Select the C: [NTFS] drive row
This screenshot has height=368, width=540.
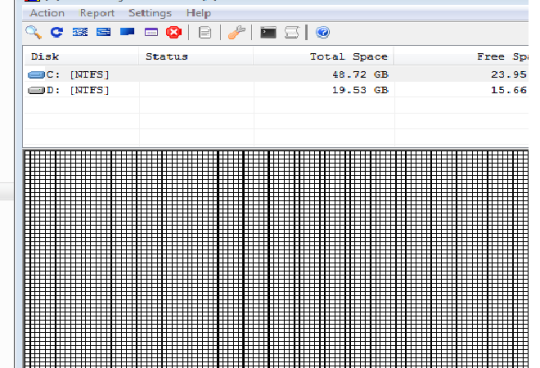point(276,74)
